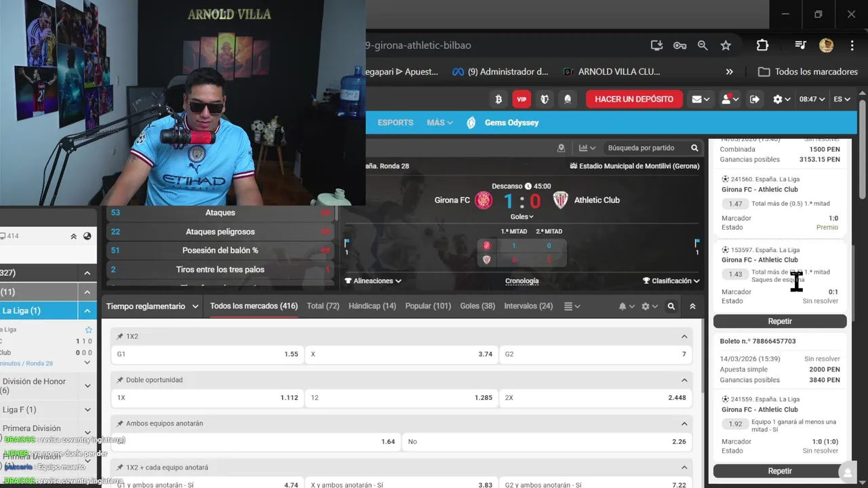Image resolution: width=868 pixels, height=488 pixels.
Task: Click the magnifier in match search field
Action: point(694,148)
